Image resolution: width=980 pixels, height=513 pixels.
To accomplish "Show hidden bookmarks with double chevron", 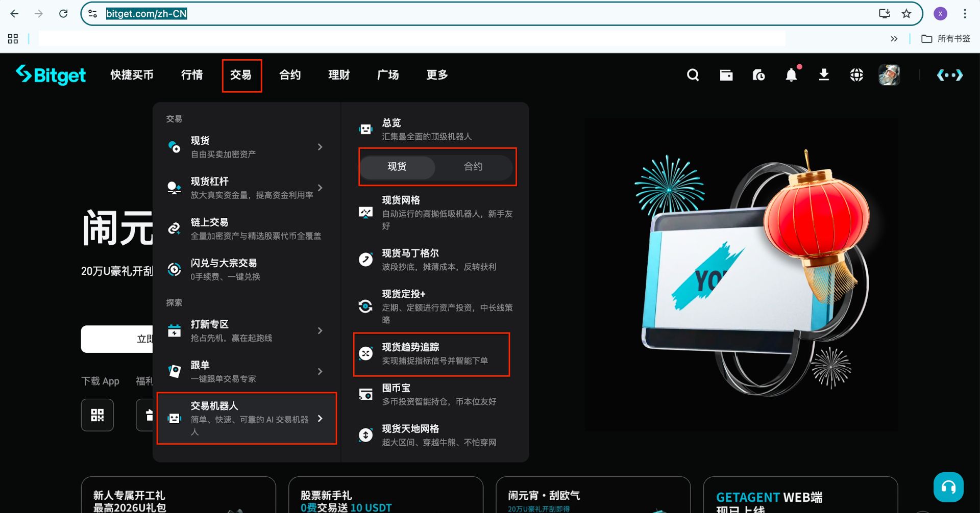I will 894,39.
